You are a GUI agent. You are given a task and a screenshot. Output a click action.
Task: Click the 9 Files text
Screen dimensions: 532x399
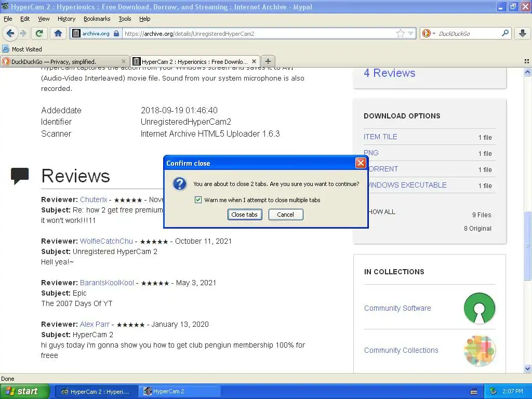click(482, 215)
